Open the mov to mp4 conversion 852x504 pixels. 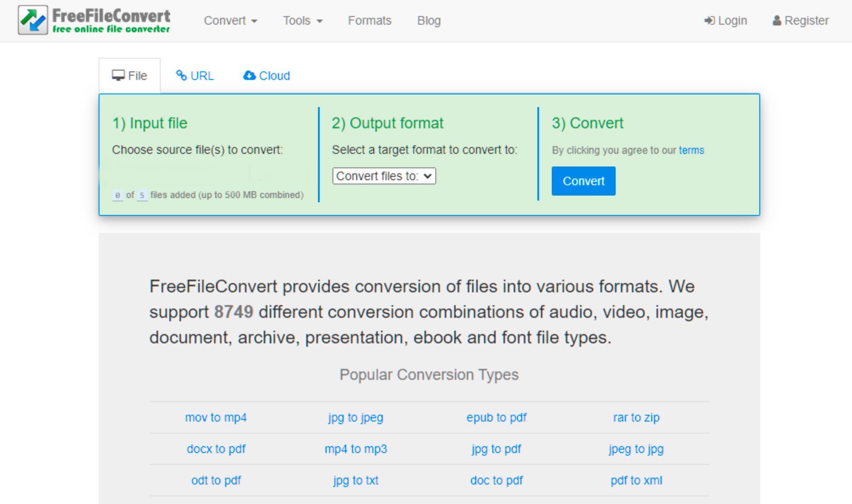tap(216, 418)
